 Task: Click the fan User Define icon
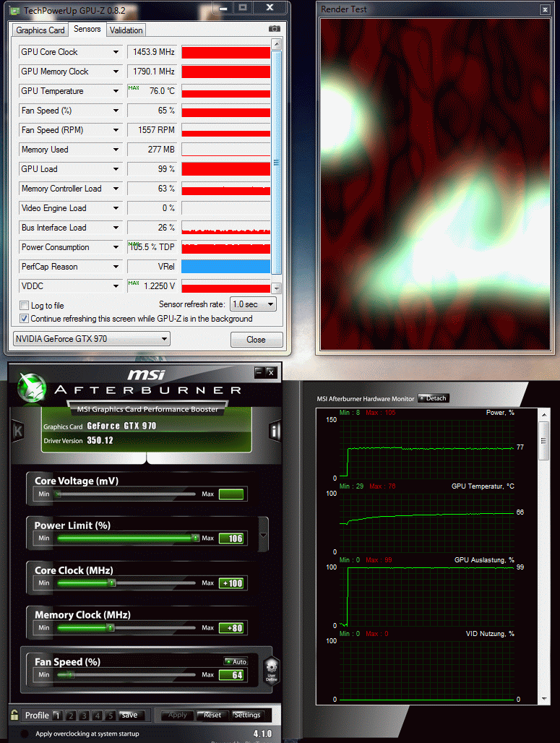[x=272, y=671]
